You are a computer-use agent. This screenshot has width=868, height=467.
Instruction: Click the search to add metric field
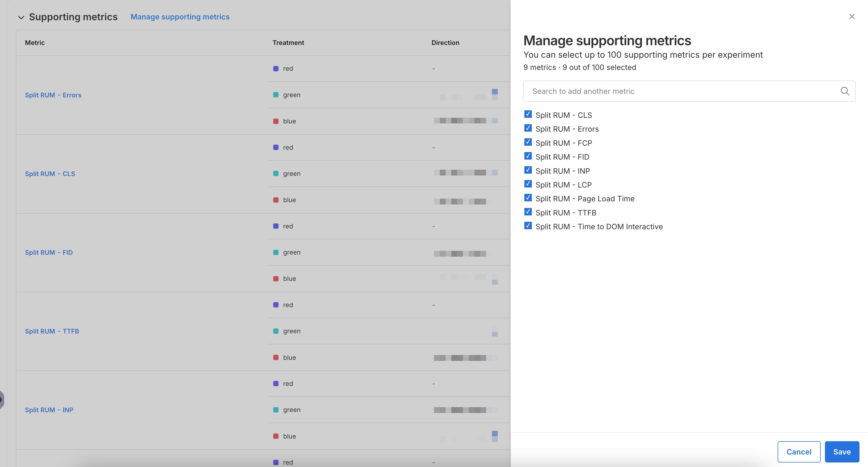pos(674,91)
